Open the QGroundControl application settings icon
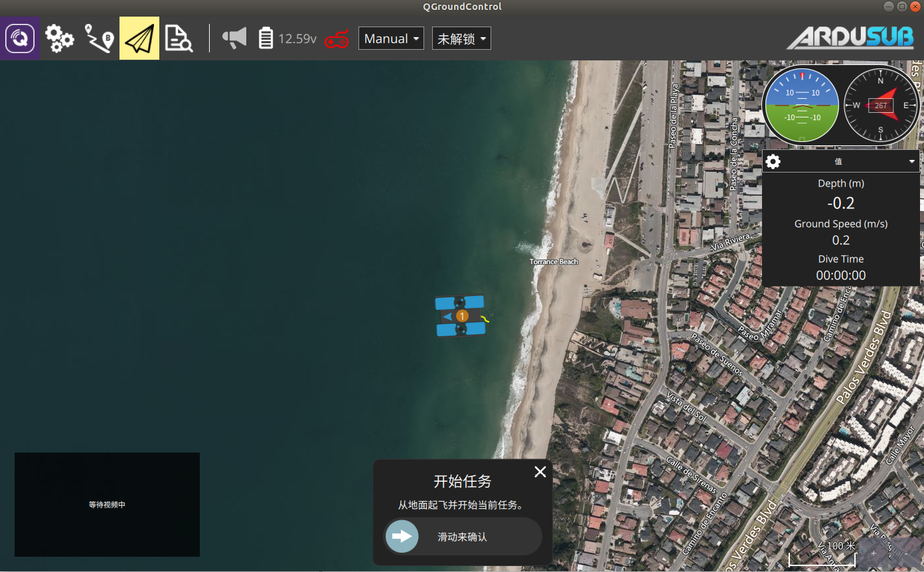 20,38
